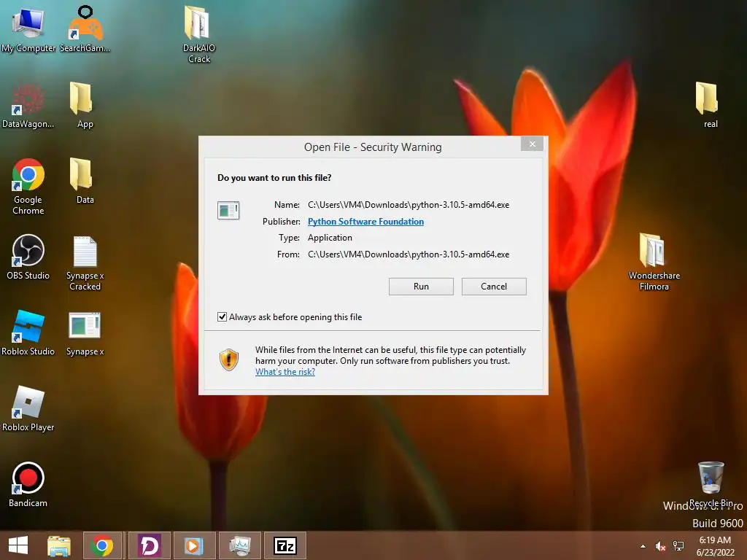The image size is (747, 560).
Task: Open Synapse x desktop icon
Action: pos(85,333)
